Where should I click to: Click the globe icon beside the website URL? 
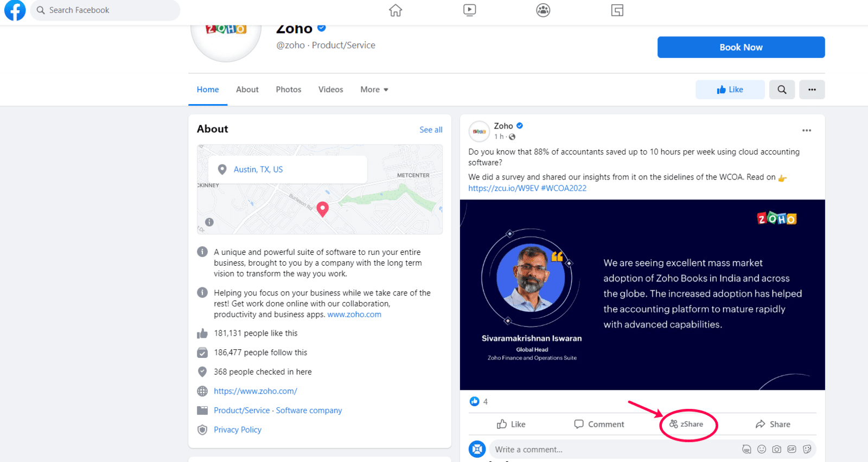click(202, 391)
